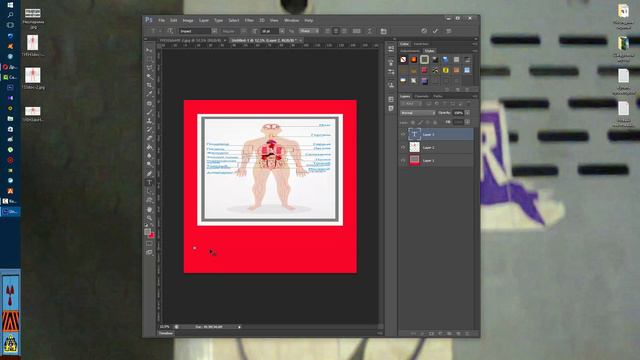Click the Timeline panel tab at bottom
640x360 pixels.
pyautogui.click(x=166, y=333)
